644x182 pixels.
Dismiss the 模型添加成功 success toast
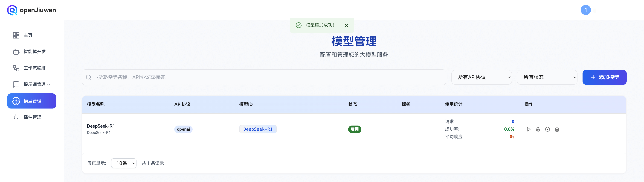[x=346, y=25]
